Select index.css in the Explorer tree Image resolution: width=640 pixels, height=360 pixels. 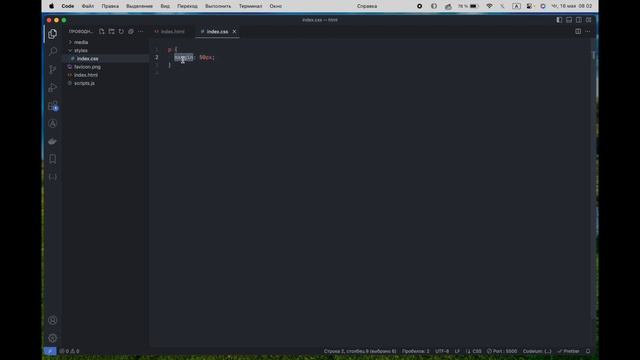[105, 58]
